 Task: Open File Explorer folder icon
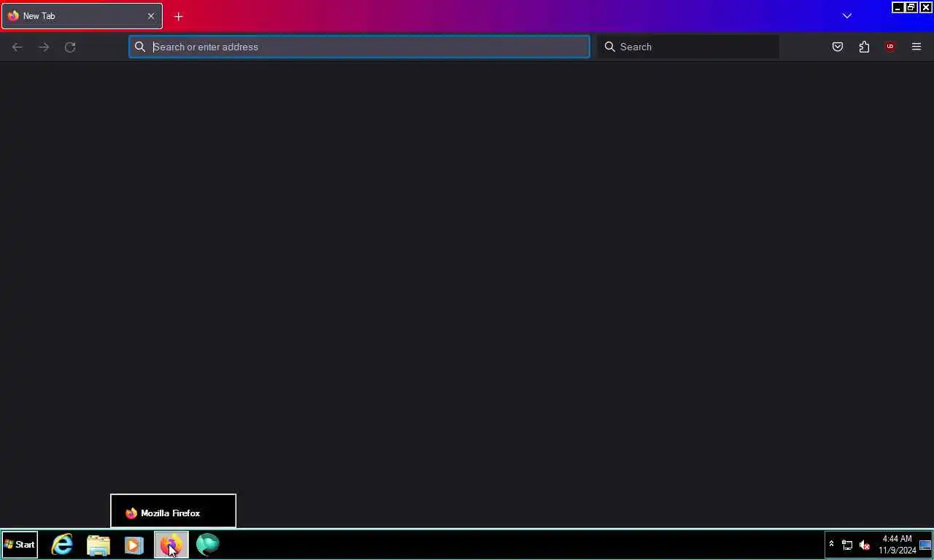[x=99, y=545]
